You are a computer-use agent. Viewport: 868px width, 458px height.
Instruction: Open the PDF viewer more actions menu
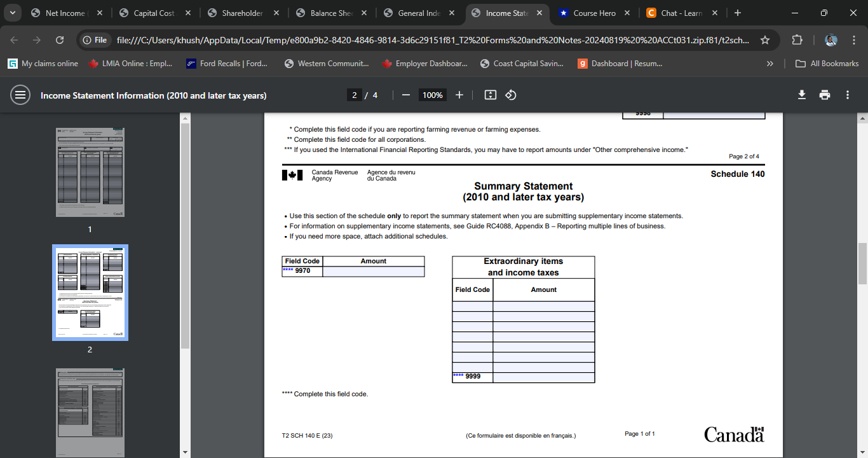tap(847, 94)
